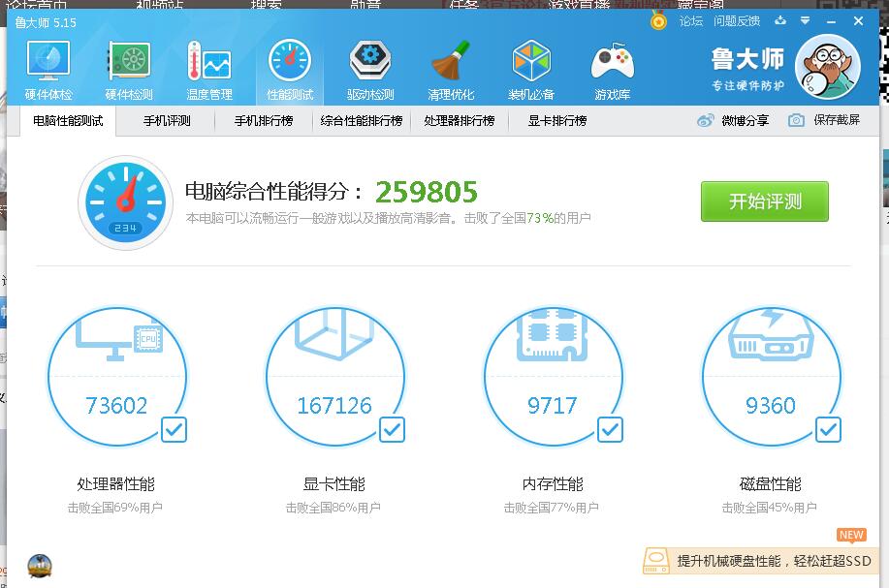The width and height of the screenshot is (889, 588).
Task: Click the 鲁大师 5.15 window title
Action: (46, 22)
